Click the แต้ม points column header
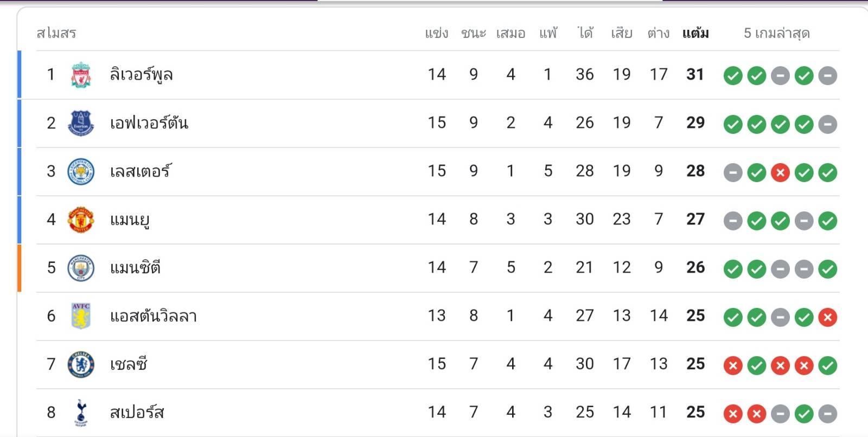868x437 pixels. (695, 34)
